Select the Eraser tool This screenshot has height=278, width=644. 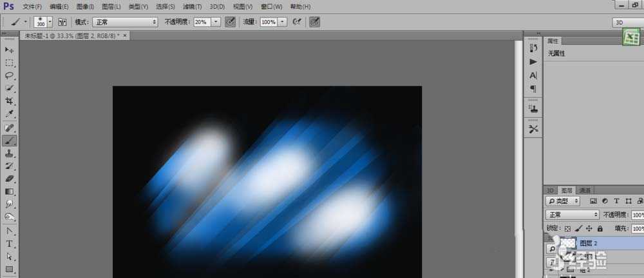click(10, 179)
